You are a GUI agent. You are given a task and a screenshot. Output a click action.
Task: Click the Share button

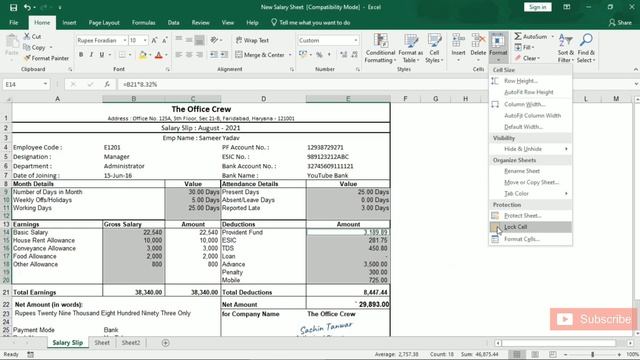620,23
